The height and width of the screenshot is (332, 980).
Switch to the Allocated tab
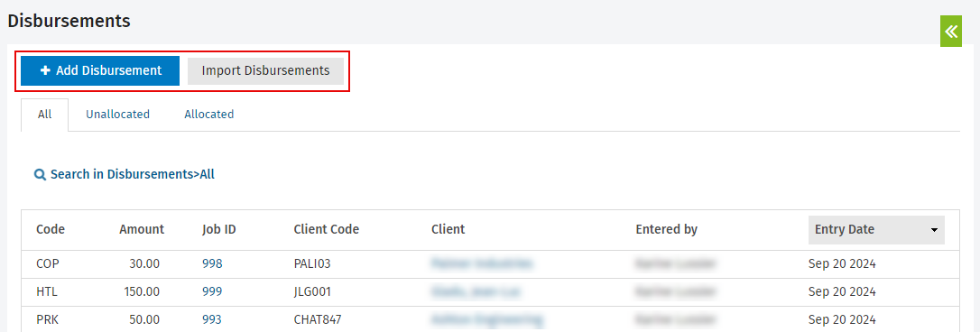[x=208, y=115]
